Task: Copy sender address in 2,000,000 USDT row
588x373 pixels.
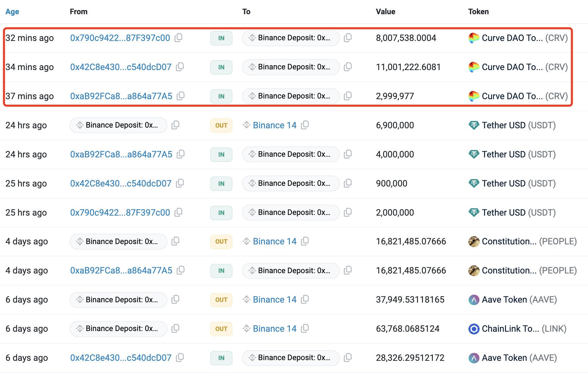Action: [x=178, y=212]
